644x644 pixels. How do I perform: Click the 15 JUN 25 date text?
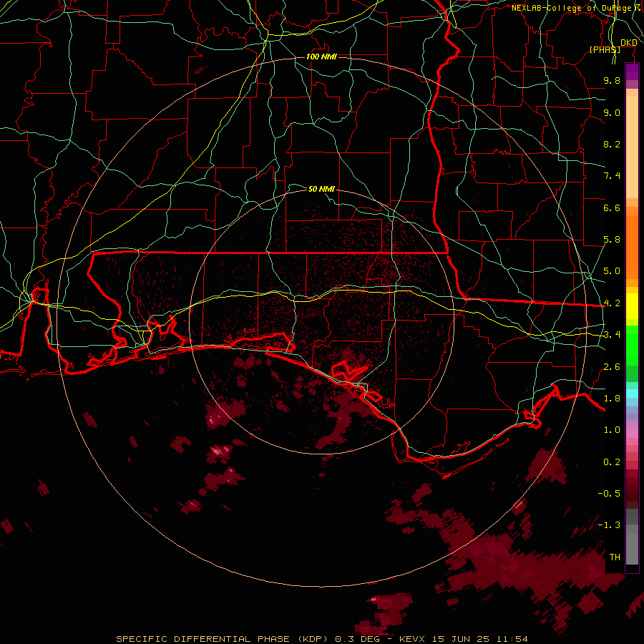tap(462, 639)
